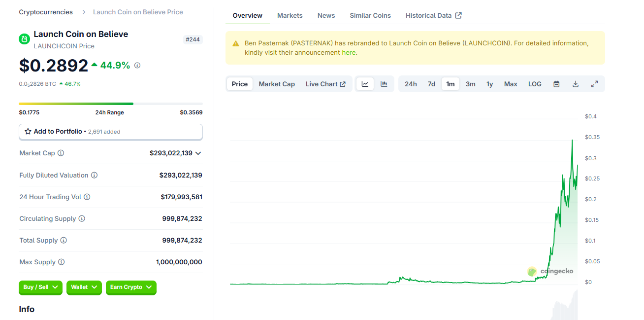Select the 7d time range
The width and height of the screenshot is (644, 320).
431,84
